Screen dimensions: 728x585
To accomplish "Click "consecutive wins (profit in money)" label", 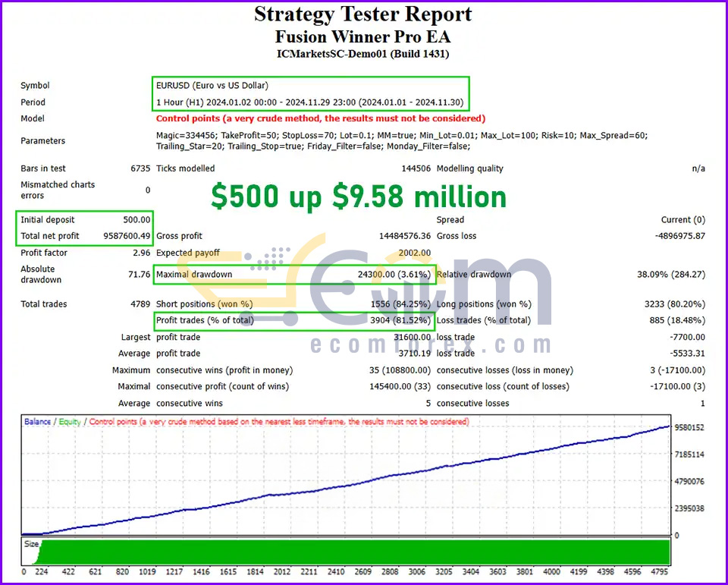I will (x=224, y=371).
